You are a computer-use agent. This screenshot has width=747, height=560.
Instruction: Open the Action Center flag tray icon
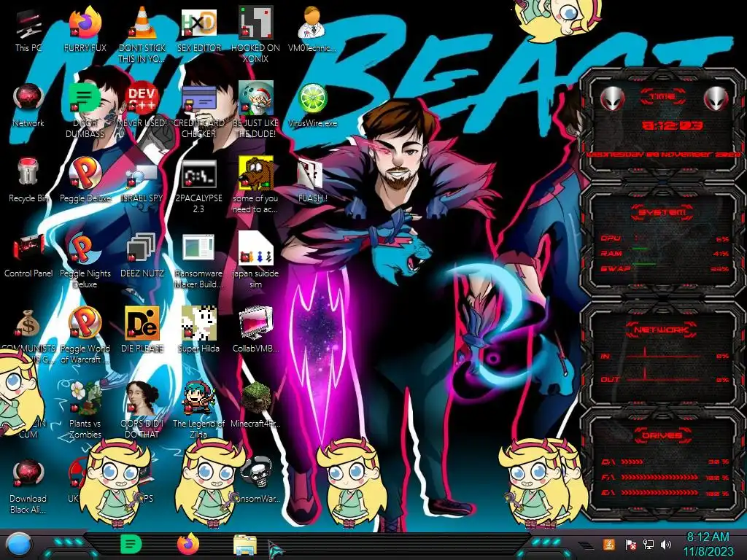pyautogui.click(x=630, y=545)
